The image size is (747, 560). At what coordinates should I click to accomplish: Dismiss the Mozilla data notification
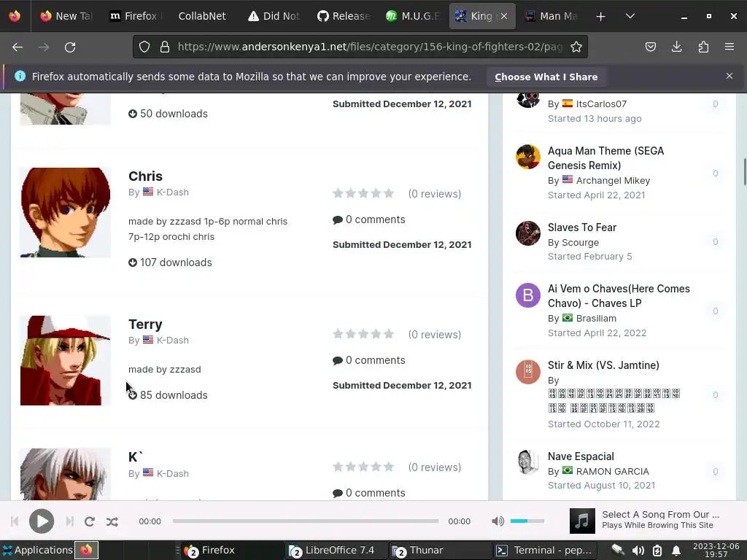(x=729, y=76)
